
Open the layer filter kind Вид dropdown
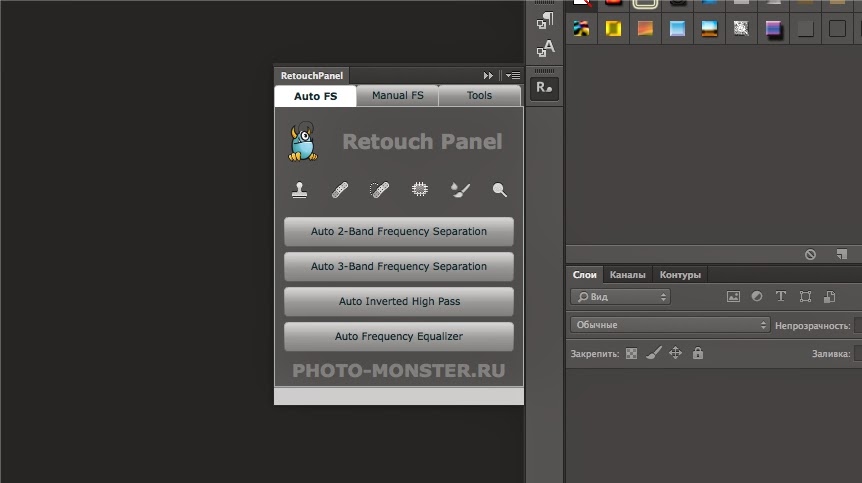tap(620, 297)
